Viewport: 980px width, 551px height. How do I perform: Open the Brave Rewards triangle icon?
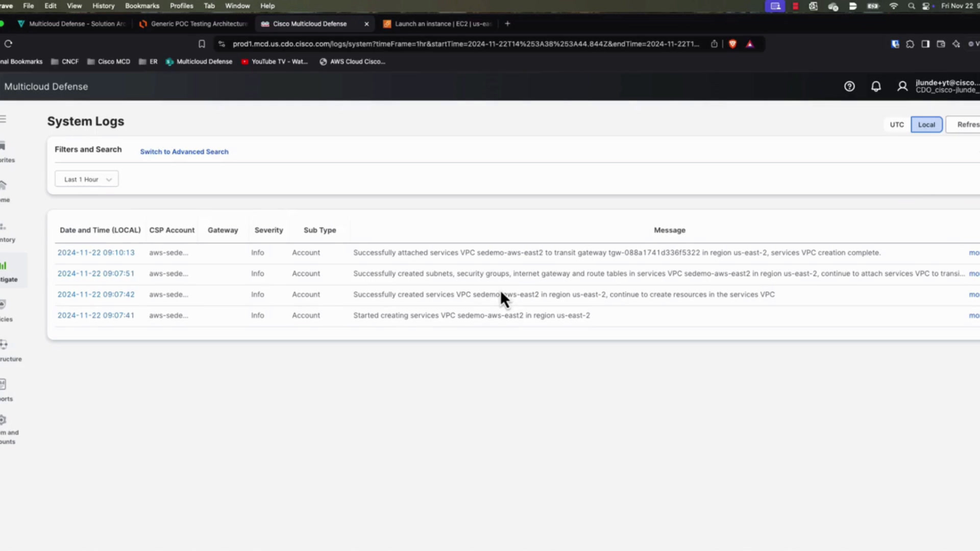750,44
